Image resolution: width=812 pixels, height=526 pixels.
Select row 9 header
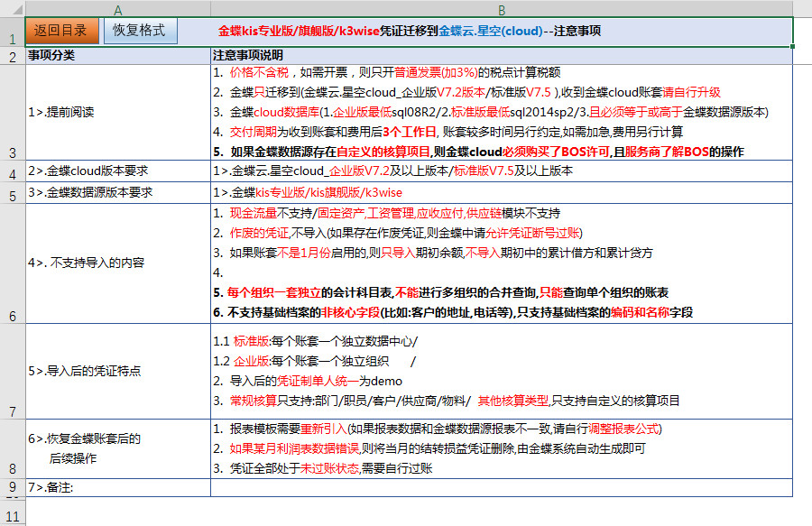(x=12, y=487)
